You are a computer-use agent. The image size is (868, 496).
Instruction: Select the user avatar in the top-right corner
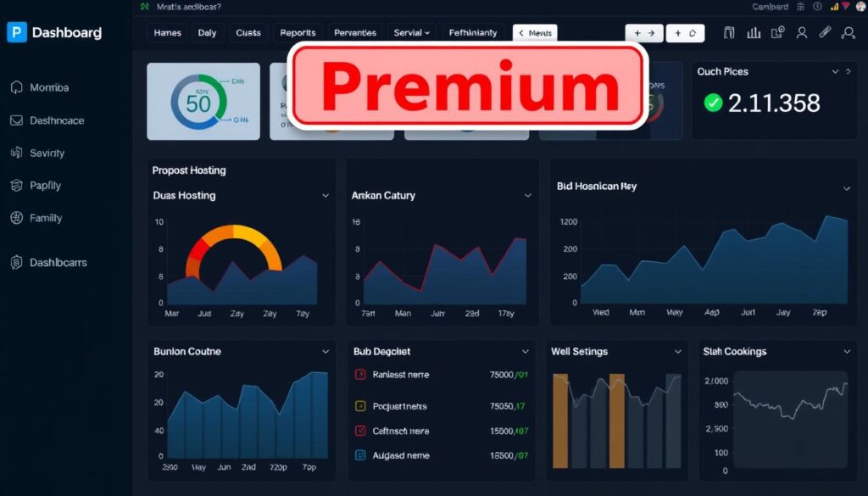[860, 8]
